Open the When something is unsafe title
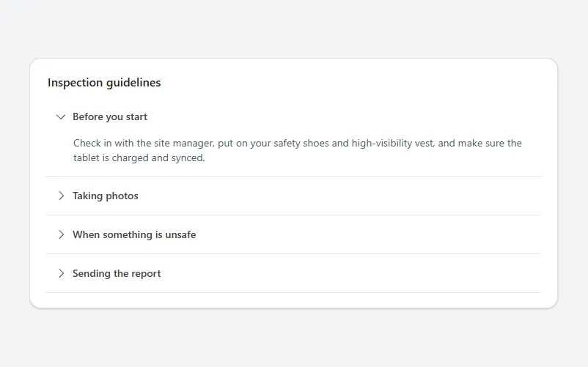This screenshot has height=367, width=588. pyautogui.click(x=134, y=235)
